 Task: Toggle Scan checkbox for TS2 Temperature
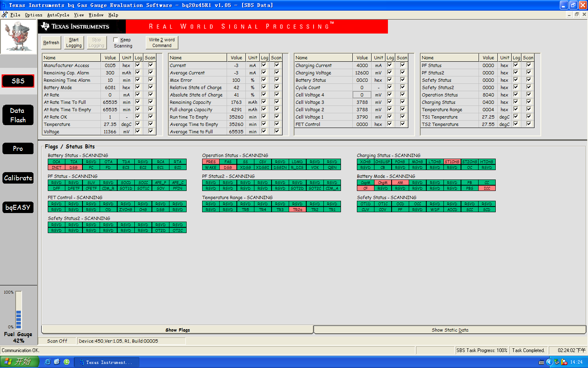point(529,124)
